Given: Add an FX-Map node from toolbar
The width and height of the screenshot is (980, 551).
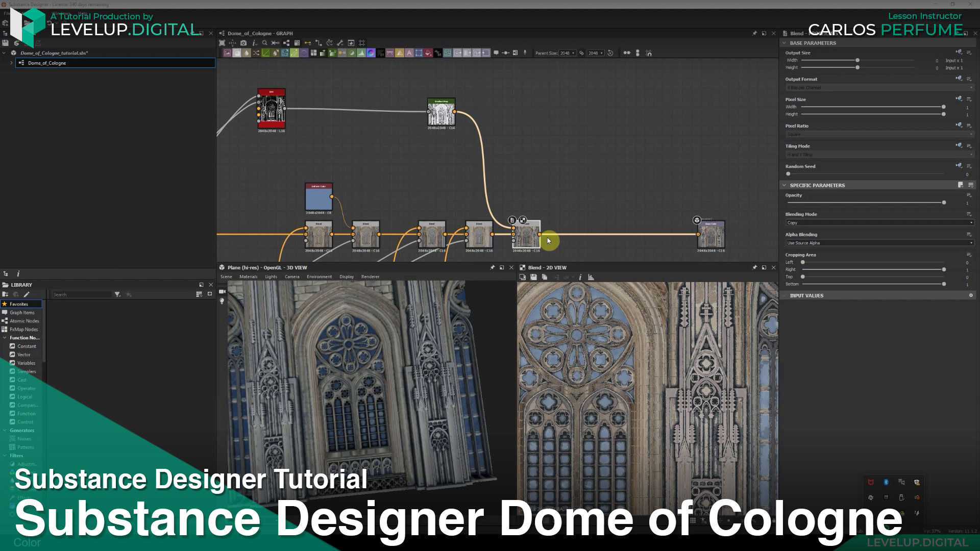Looking at the screenshot, I should coord(313,53).
